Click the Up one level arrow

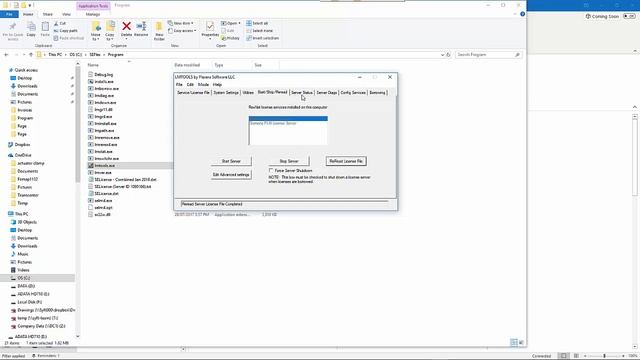(x=31, y=54)
